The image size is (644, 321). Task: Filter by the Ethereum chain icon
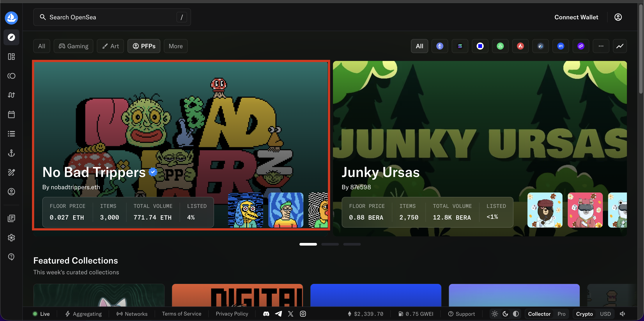(x=440, y=46)
